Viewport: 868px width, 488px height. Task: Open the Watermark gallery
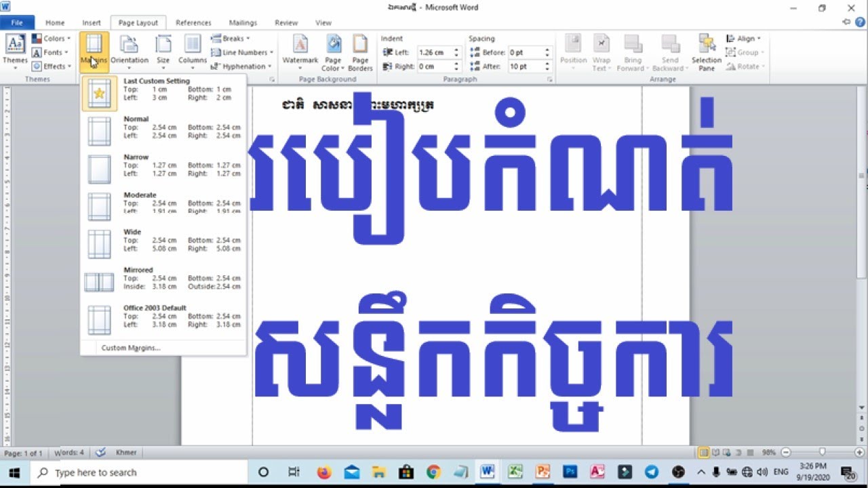pos(300,52)
